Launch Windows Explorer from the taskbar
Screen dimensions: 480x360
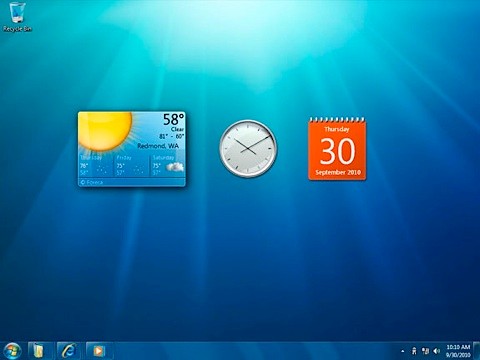coord(39,351)
